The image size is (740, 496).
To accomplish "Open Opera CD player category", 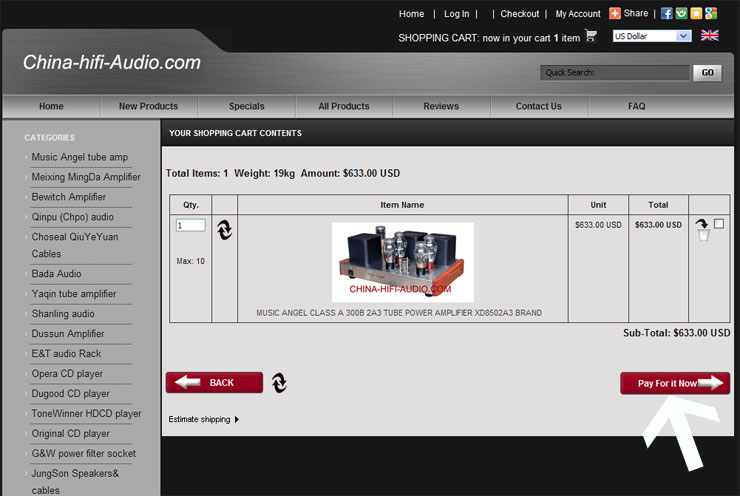I will click(x=67, y=374).
